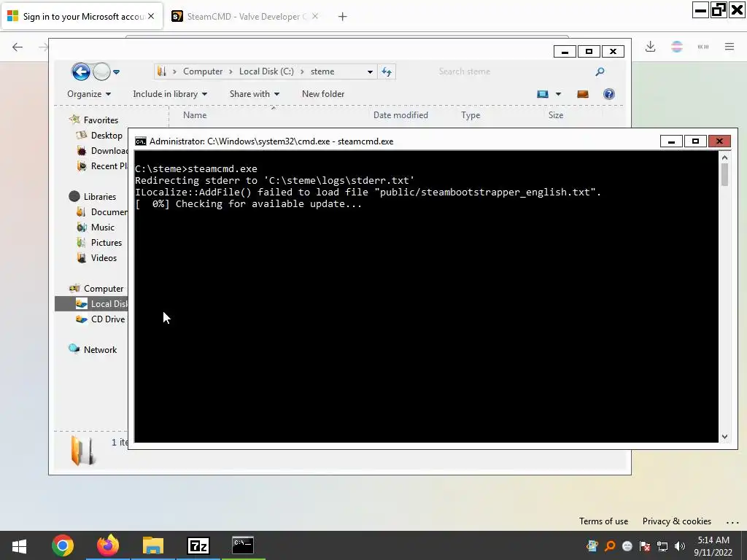Select Network in the navigation pane
747x560 pixels.
pyautogui.click(x=100, y=349)
